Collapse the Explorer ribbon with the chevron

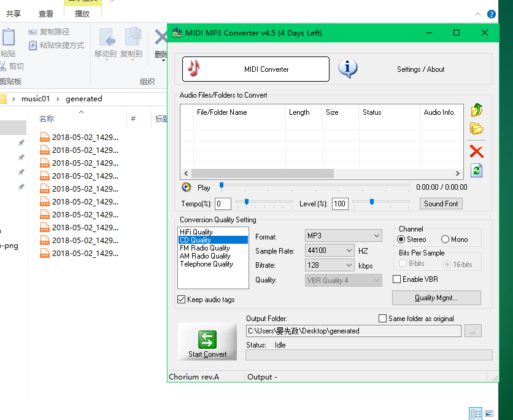[x=478, y=14]
